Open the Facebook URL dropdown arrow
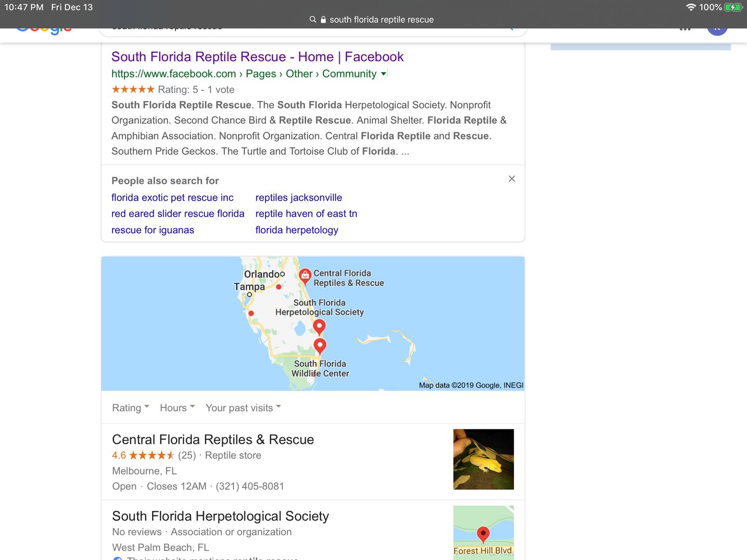 tap(383, 74)
